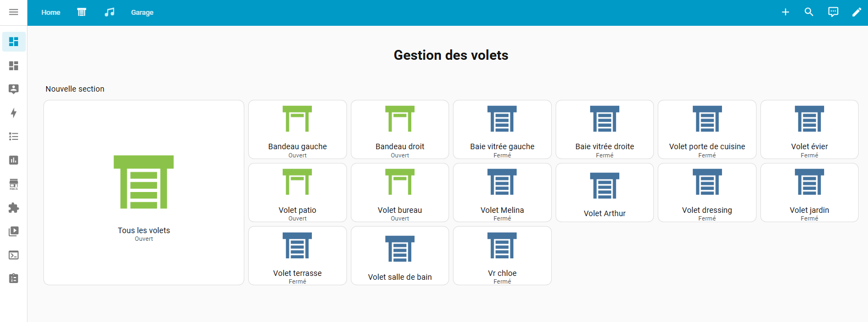Click the pencil edit dashboard icon
868x322 pixels.
(x=856, y=12)
